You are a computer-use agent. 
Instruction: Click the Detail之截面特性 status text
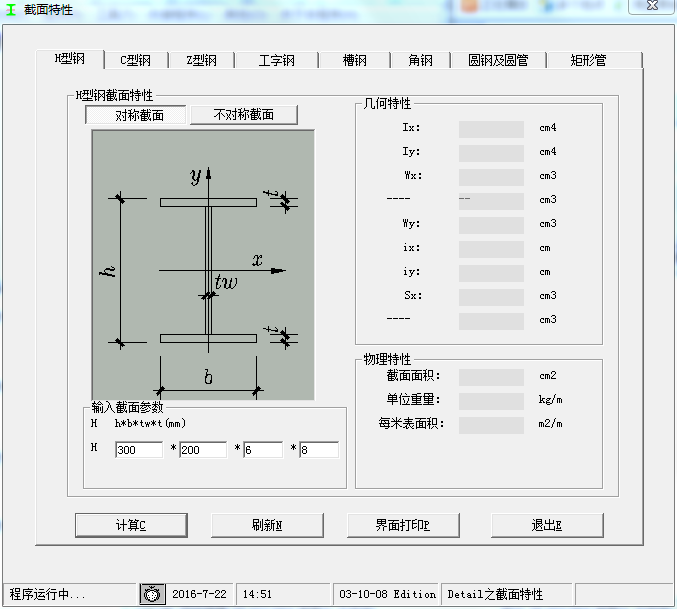coord(495,594)
